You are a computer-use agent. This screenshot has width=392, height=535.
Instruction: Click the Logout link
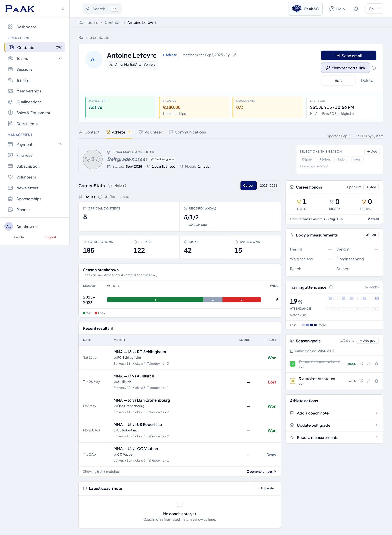point(50,237)
